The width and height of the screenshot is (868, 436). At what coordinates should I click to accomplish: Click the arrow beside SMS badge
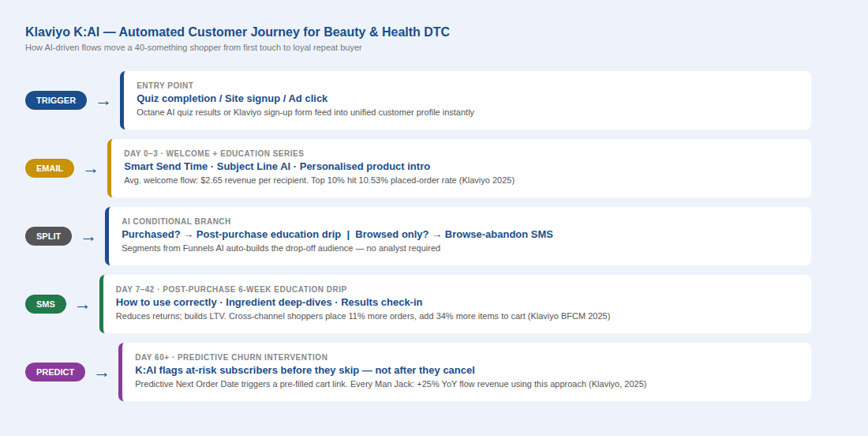83,307
